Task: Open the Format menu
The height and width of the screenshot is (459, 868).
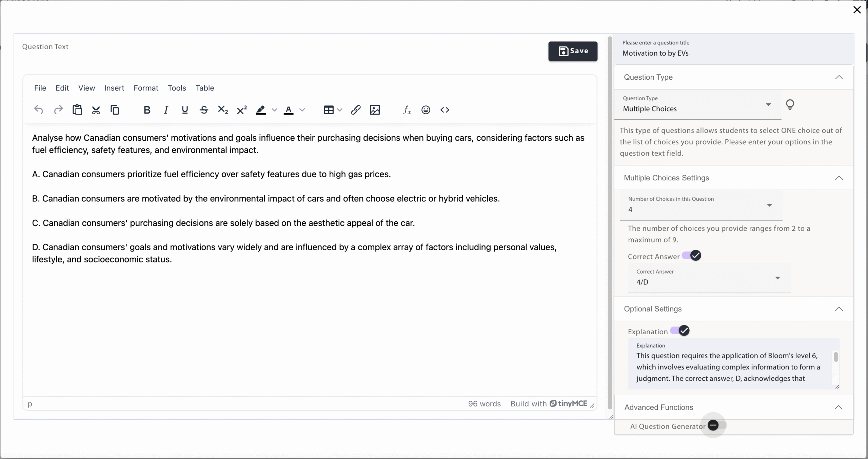Action: coord(146,88)
